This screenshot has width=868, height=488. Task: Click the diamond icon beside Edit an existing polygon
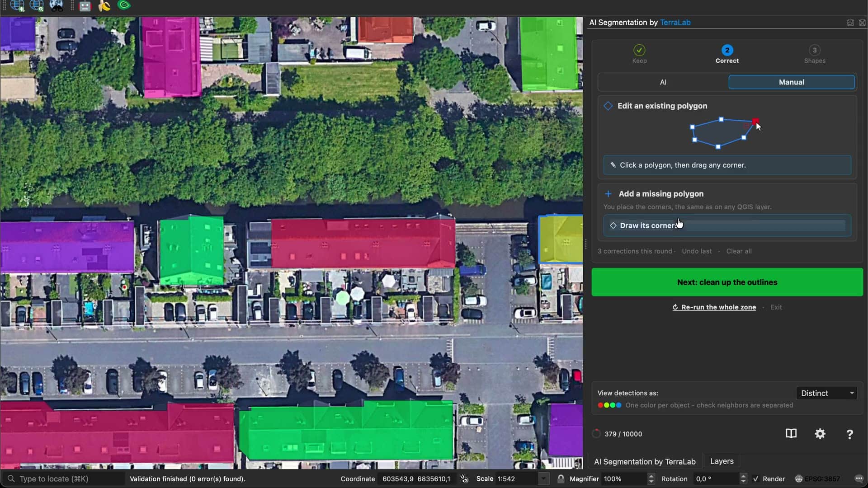pyautogui.click(x=608, y=106)
